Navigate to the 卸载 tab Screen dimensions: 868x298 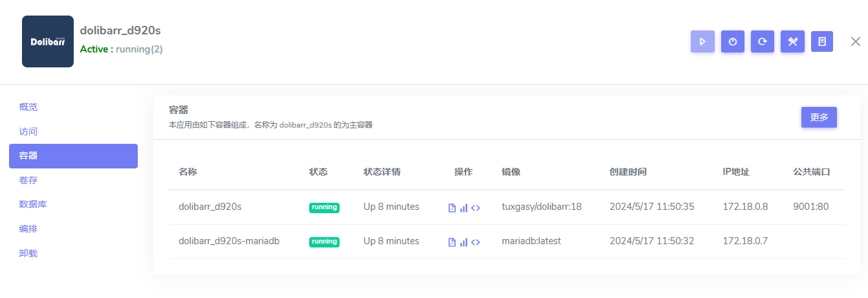pos(28,253)
